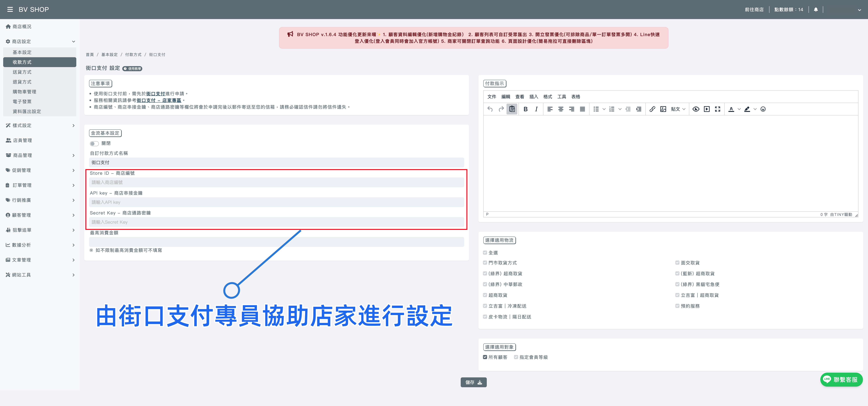868x406 pixels.
Task: Toggle fullscreen mode in the editor
Action: [x=717, y=109]
